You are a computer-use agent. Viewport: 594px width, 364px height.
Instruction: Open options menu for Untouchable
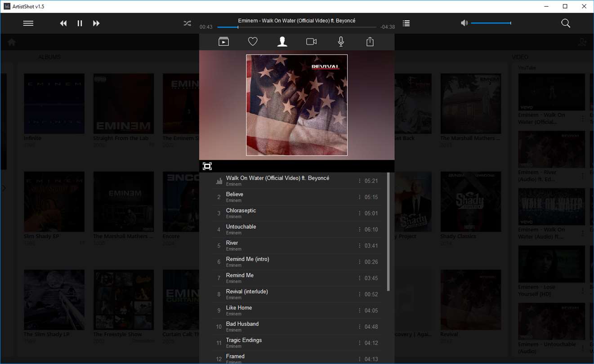[359, 230]
